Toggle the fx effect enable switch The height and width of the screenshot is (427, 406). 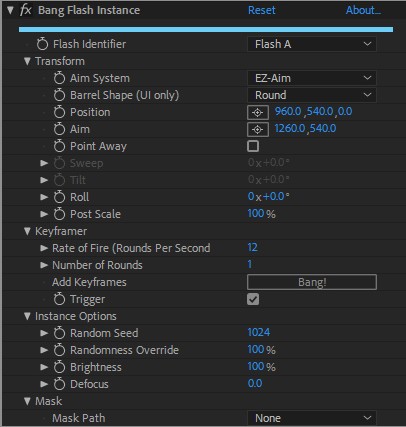point(26,10)
